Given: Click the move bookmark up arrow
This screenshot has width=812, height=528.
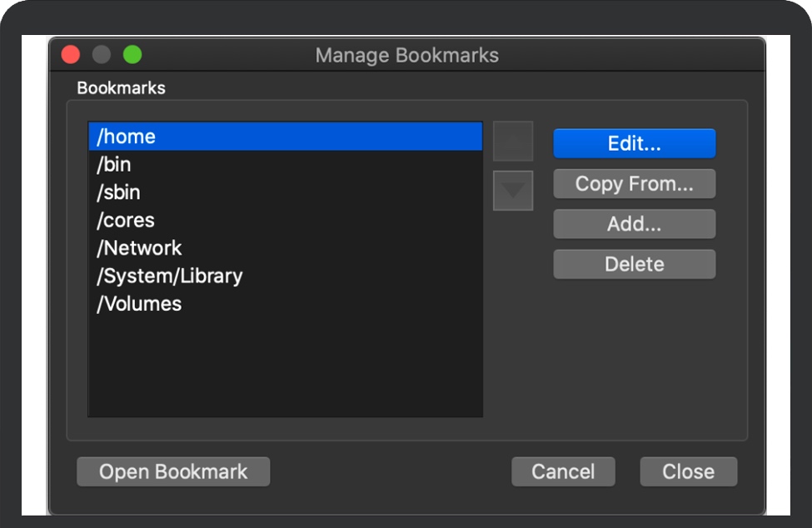Looking at the screenshot, I should tap(513, 142).
